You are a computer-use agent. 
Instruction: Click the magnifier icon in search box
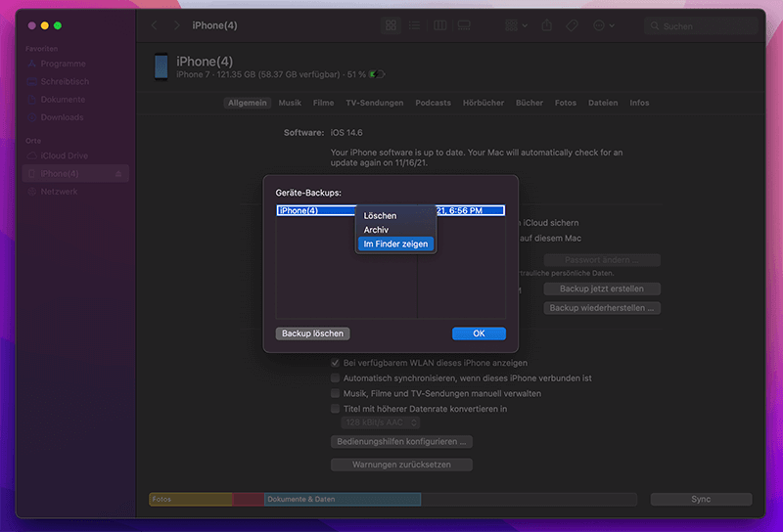click(654, 26)
